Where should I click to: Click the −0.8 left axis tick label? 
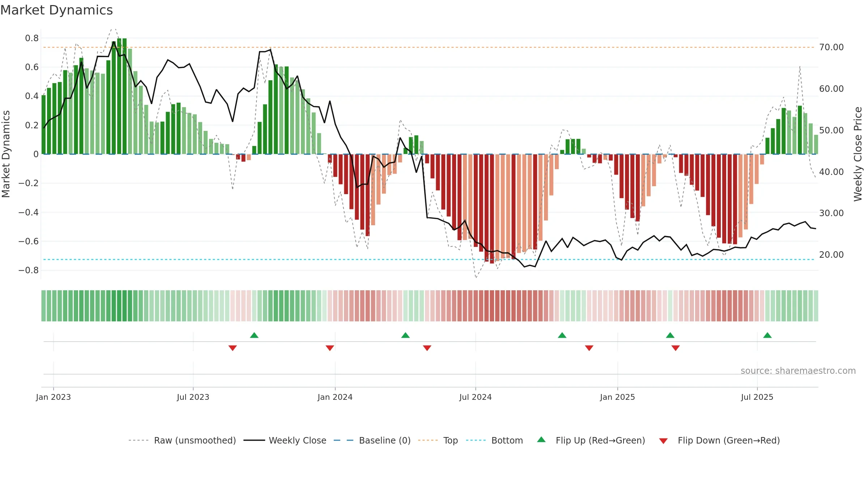pos(29,270)
